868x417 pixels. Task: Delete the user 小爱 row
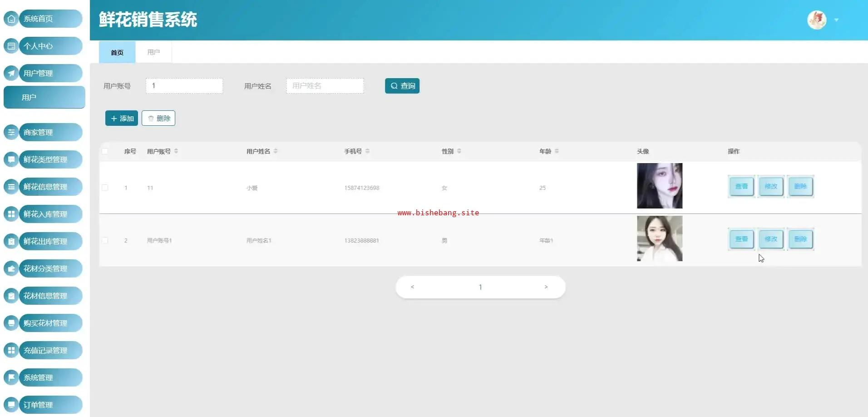coord(800,186)
